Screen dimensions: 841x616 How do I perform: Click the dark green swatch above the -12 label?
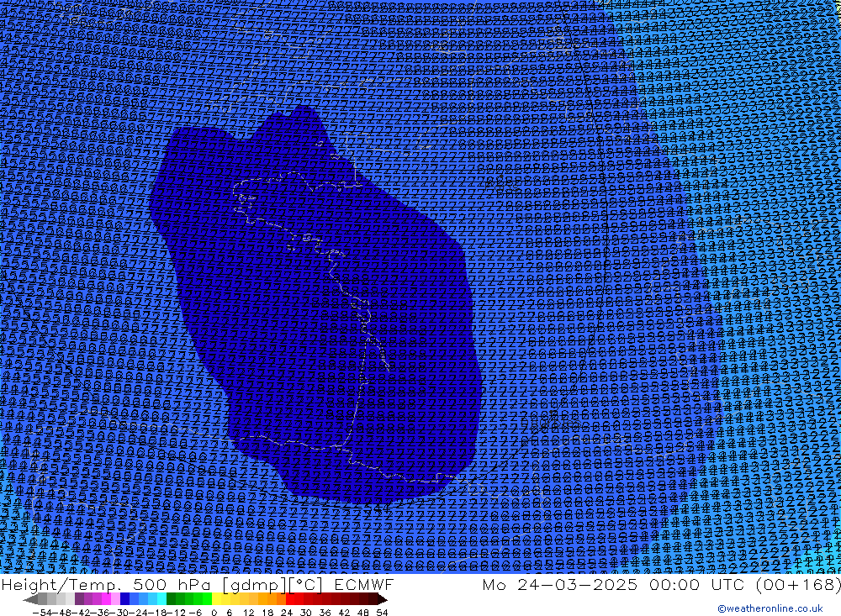(x=171, y=599)
